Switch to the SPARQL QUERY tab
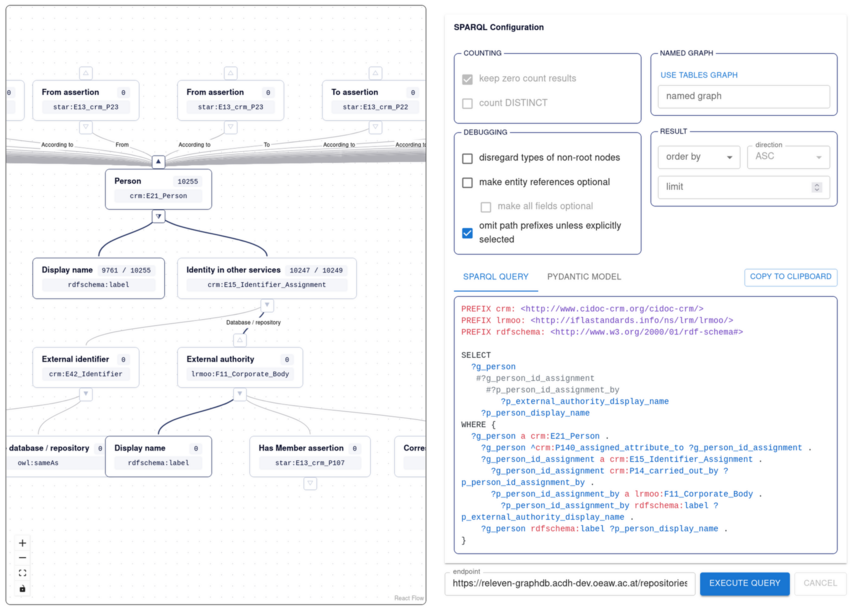Screen dimensions: 862x610 [x=495, y=277]
